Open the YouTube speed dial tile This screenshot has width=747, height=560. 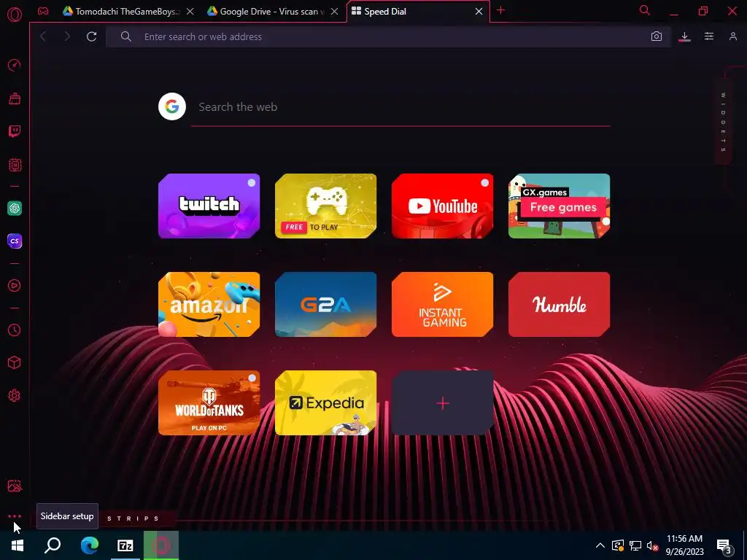point(443,206)
